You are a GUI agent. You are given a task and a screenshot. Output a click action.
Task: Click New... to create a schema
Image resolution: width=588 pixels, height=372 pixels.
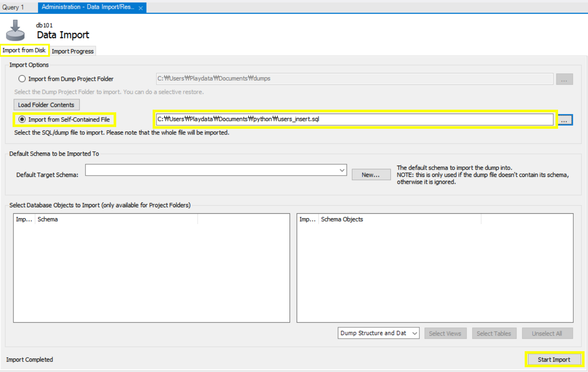pyautogui.click(x=371, y=175)
